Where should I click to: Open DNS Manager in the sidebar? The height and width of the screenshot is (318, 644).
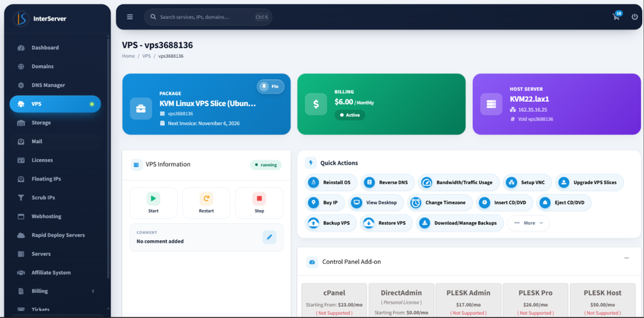click(x=55, y=85)
